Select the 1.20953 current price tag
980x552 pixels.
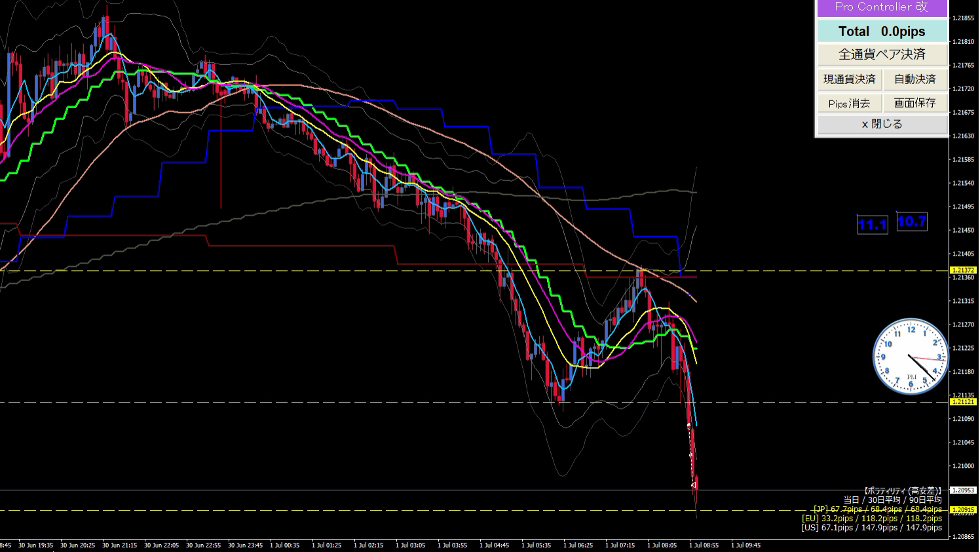963,490
